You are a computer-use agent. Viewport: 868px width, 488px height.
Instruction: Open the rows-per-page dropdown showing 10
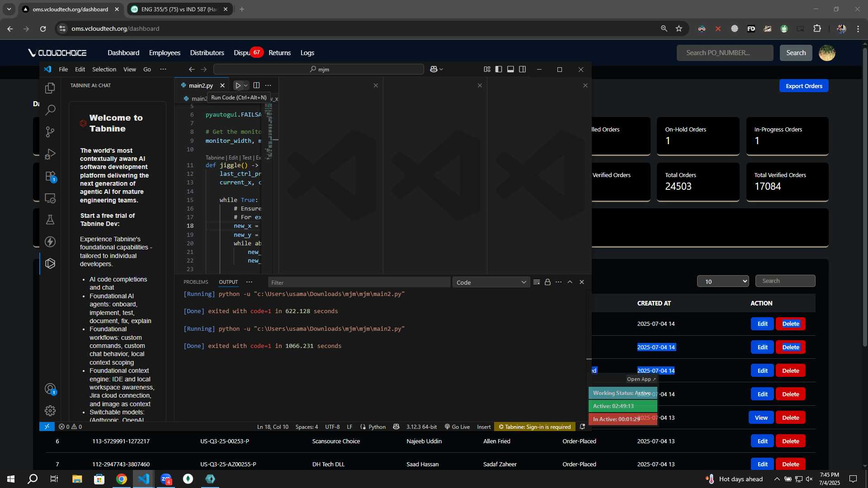pyautogui.click(x=723, y=281)
